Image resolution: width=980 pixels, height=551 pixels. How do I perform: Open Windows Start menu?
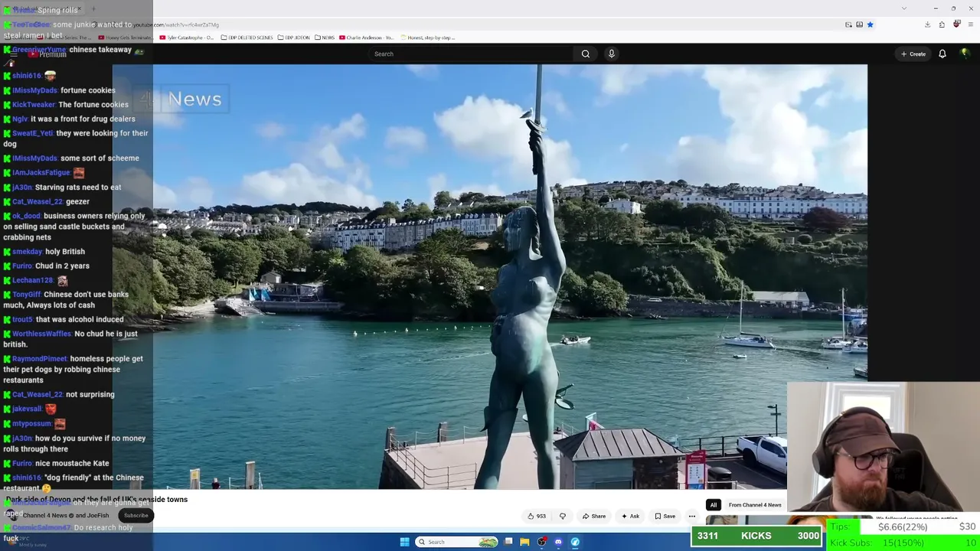404,542
